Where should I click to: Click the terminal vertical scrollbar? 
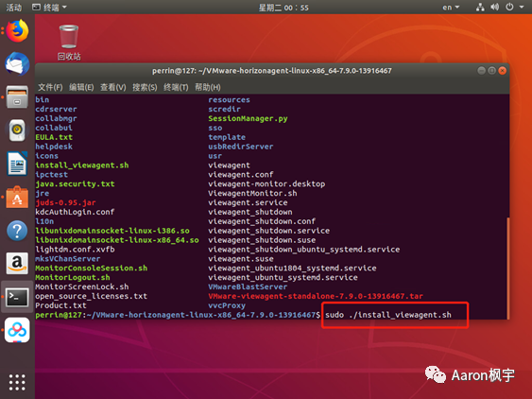point(508,269)
